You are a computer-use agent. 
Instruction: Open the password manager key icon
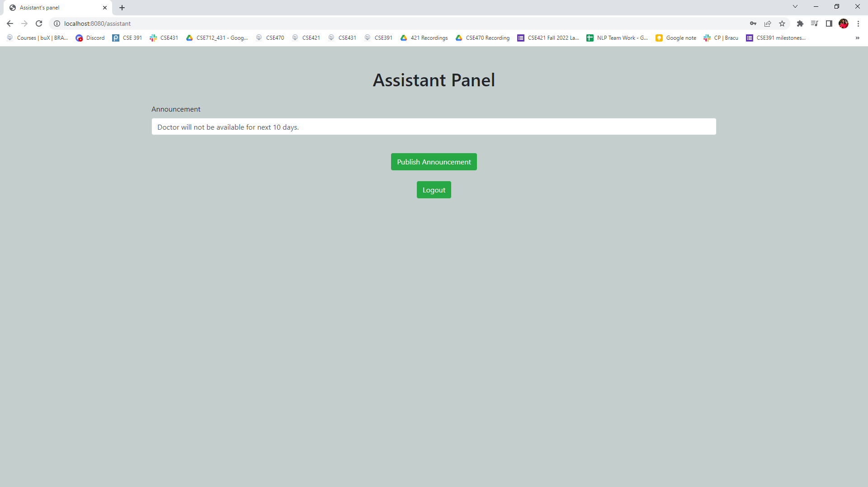pos(753,23)
